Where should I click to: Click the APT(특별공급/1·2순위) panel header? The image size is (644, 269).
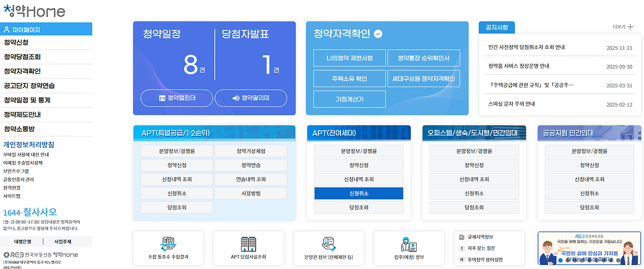214,133
